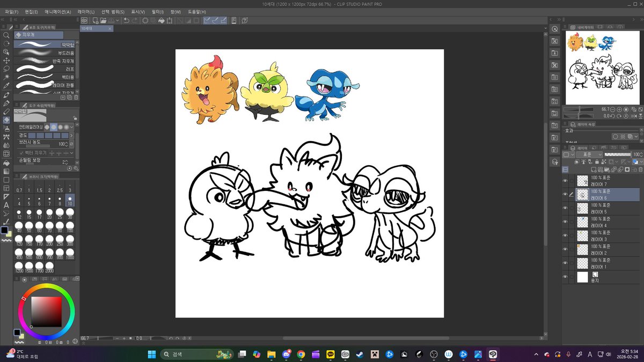Click the Undo arrow in the command bar

coord(126,20)
